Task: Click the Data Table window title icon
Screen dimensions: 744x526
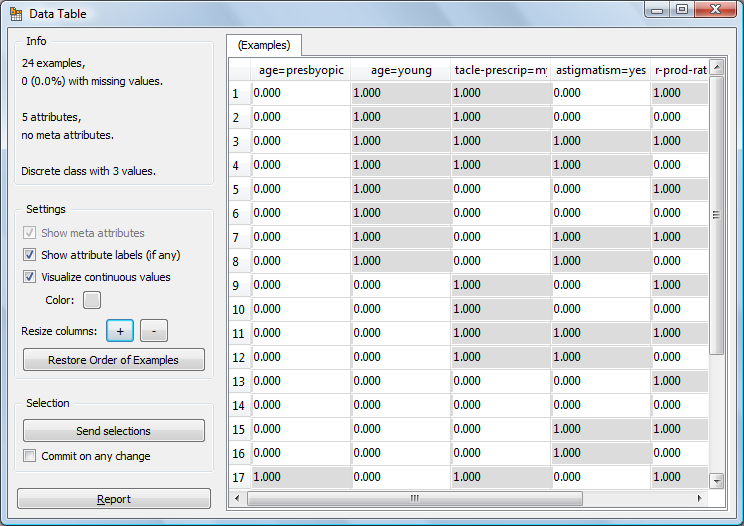Action: [x=16, y=14]
